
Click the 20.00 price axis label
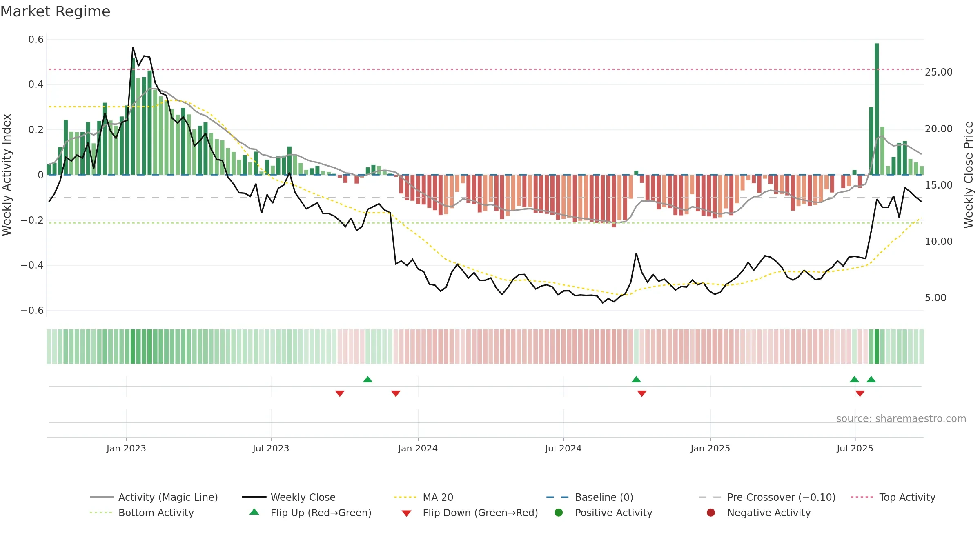coord(938,129)
